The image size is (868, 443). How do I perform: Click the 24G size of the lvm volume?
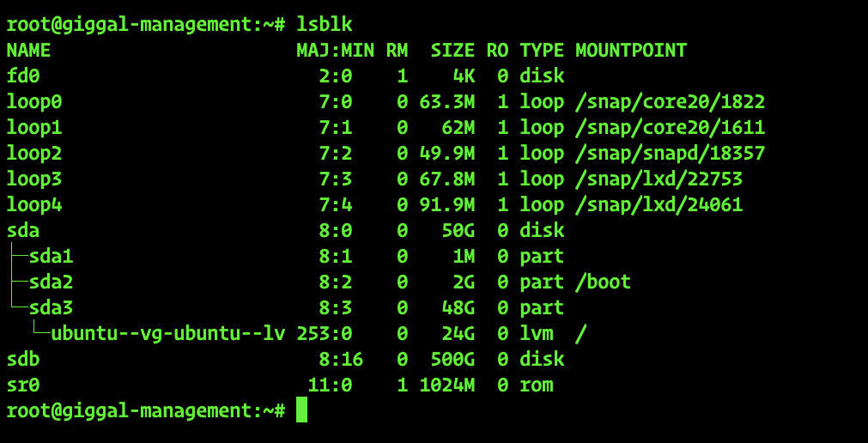tap(458, 333)
